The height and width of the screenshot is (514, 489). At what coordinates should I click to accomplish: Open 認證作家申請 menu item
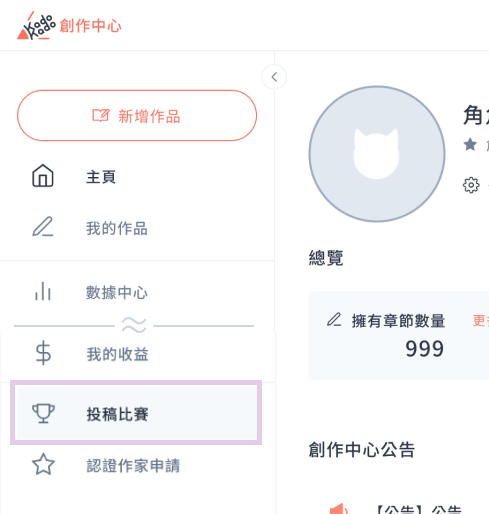(137, 465)
